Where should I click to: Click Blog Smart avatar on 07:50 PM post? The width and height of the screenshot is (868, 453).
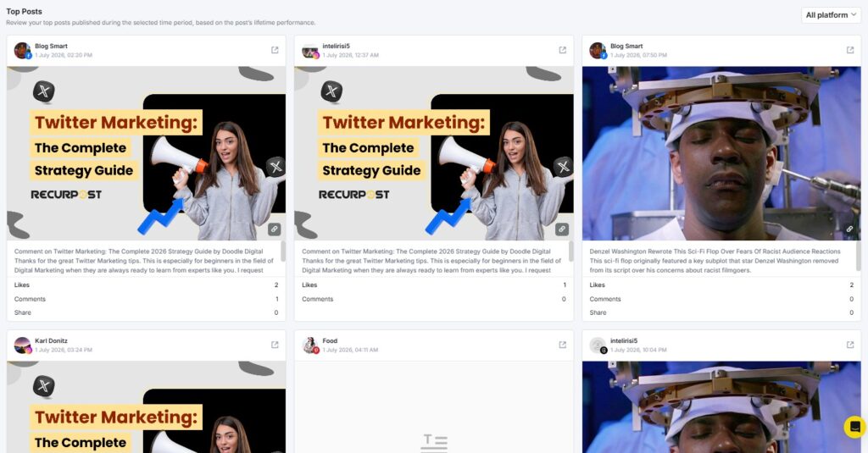[x=598, y=50]
